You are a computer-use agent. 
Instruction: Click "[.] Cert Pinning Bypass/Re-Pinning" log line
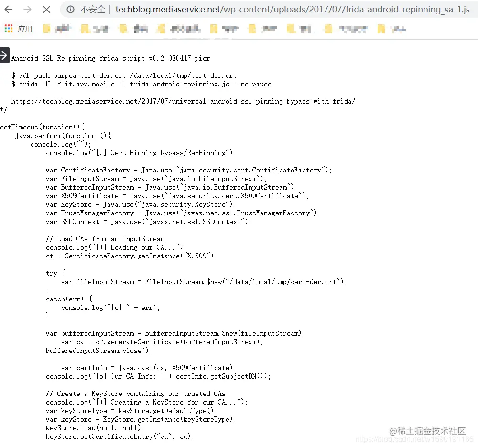pyautogui.click(x=141, y=152)
